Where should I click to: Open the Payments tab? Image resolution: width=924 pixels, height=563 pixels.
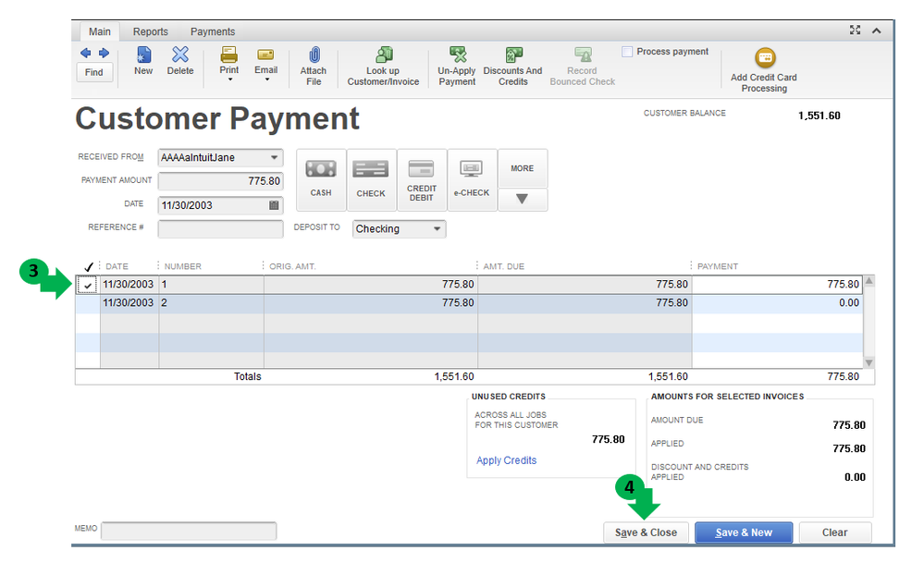[213, 31]
